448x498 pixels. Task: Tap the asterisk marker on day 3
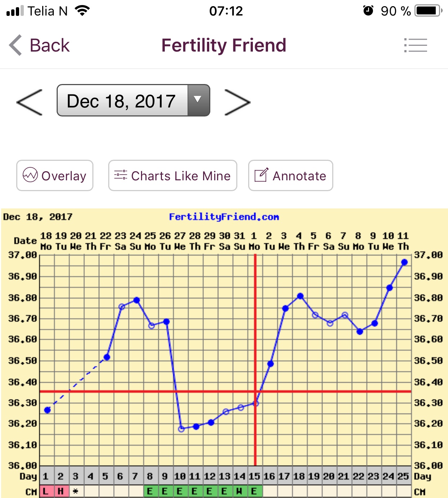pos(75,492)
